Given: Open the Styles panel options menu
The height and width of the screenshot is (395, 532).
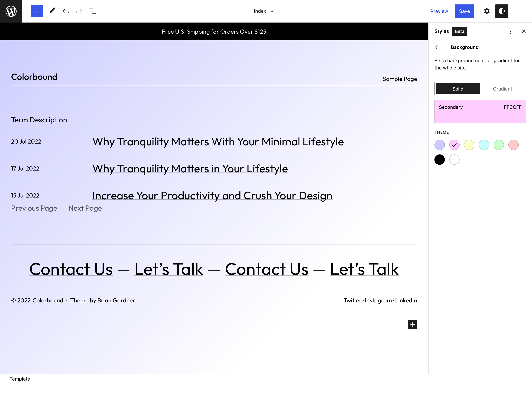Looking at the screenshot, I should click(x=511, y=31).
